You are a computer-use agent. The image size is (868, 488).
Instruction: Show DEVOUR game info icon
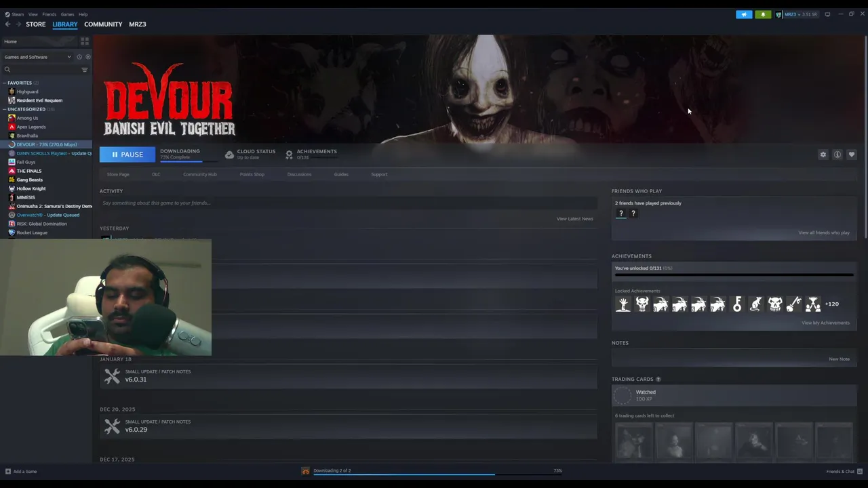pos(837,155)
